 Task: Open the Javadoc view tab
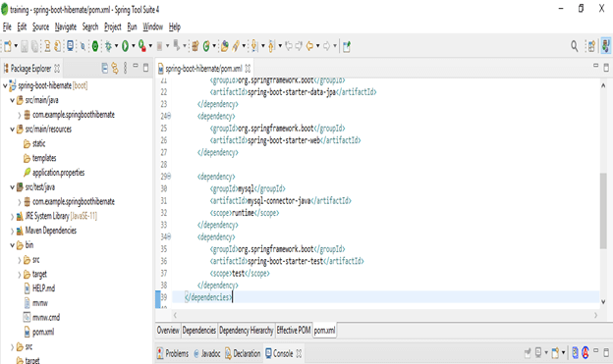pyautogui.click(x=207, y=353)
